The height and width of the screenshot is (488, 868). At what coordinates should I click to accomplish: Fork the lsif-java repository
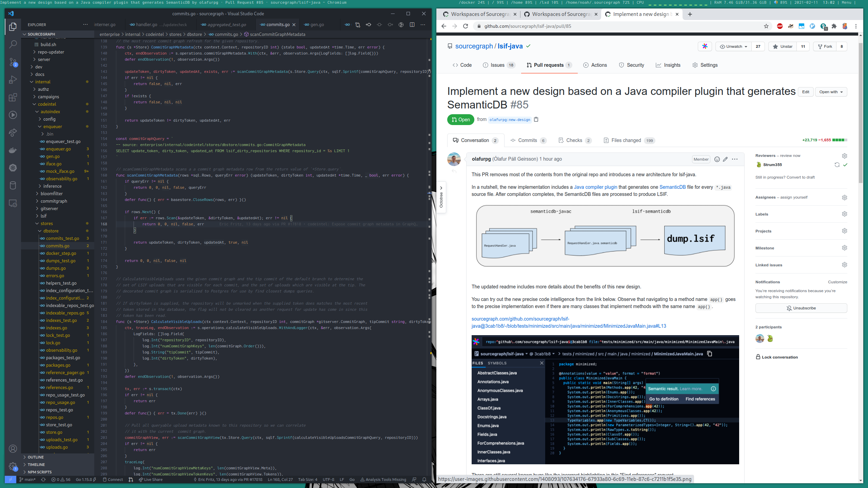click(x=825, y=46)
